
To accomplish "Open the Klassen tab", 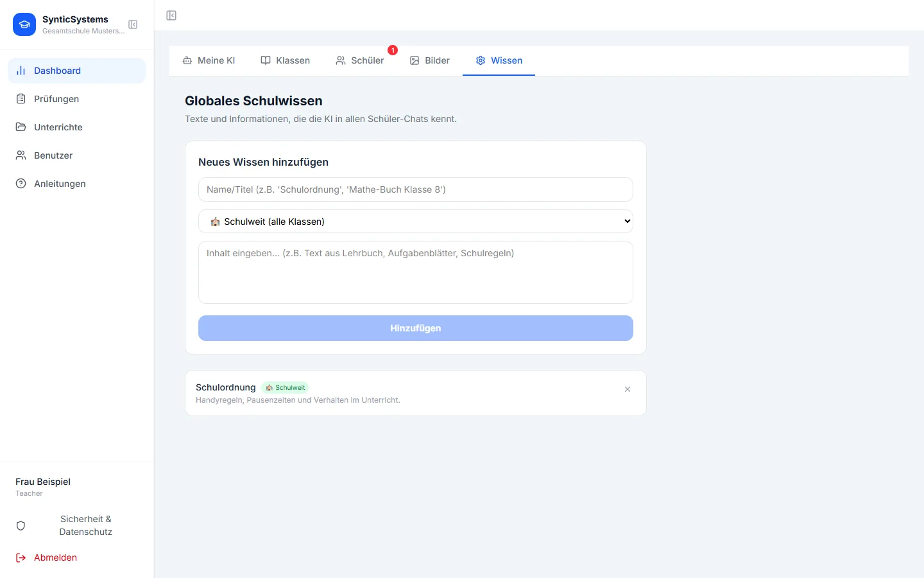I will click(286, 60).
